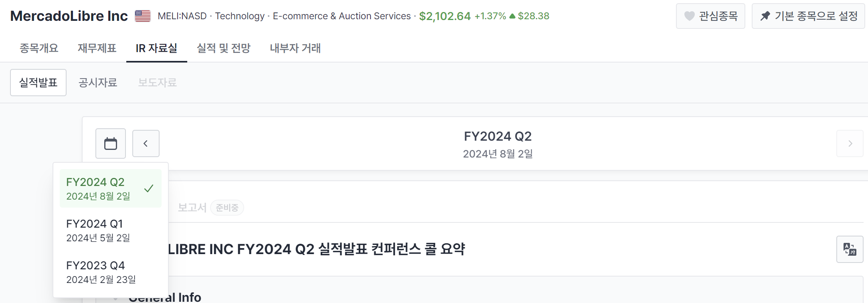Switch to 재무제표 tab
Screen dimensions: 868x303
point(97,48)
